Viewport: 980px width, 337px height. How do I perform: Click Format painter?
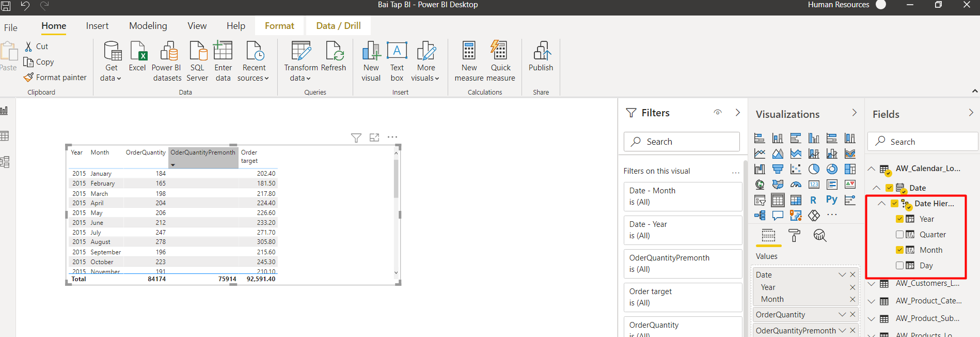pos(55,78)
